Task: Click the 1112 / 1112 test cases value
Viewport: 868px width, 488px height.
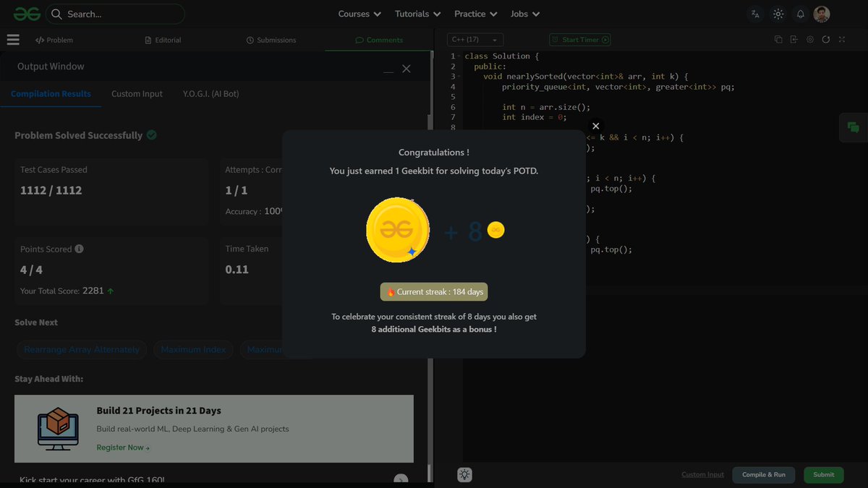Action: pos(51,191)
